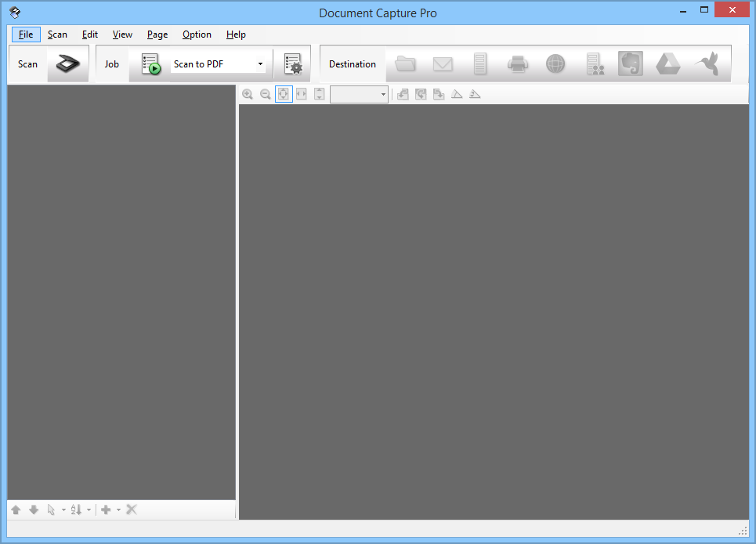The width and height of the screenshot is (756, 544).
Task: Click the page selection cursor icon
Action: pos(51,510)
